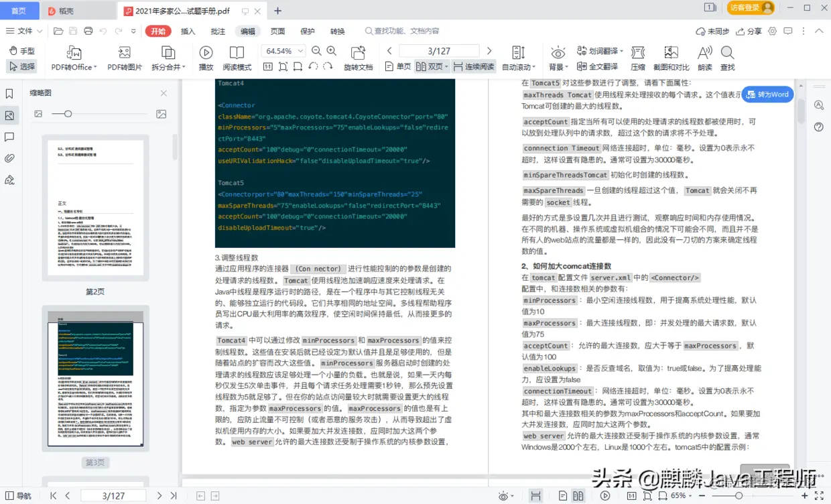Go to next page in toolbar

point(489,51)
